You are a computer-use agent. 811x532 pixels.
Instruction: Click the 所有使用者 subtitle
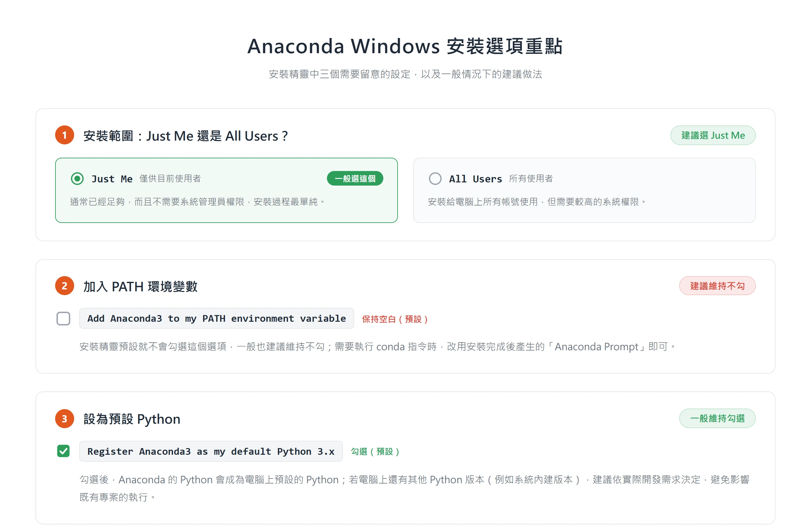point(531,179)
